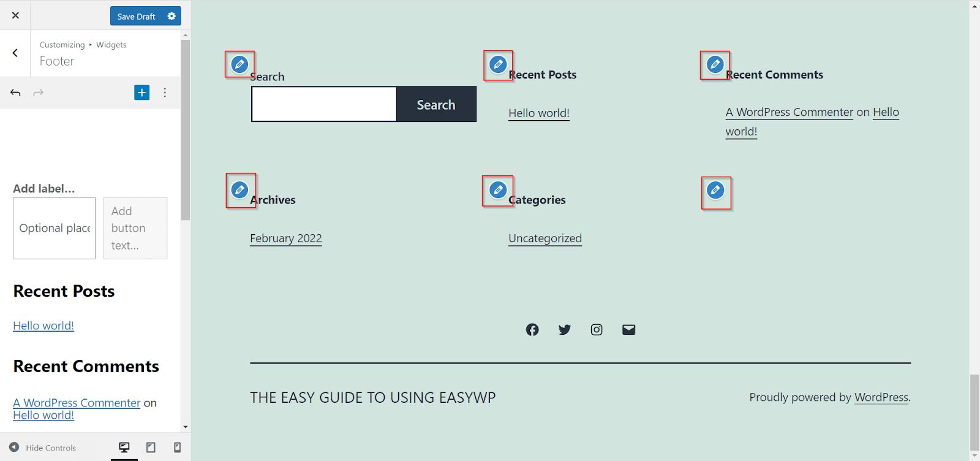
Task: Click the dark Search button in the footer
Action: tap(436, 104)
